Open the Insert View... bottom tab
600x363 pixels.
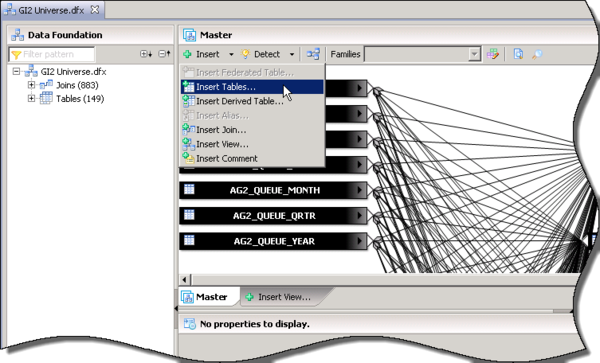pyautogui.click(x=284, y=297)
